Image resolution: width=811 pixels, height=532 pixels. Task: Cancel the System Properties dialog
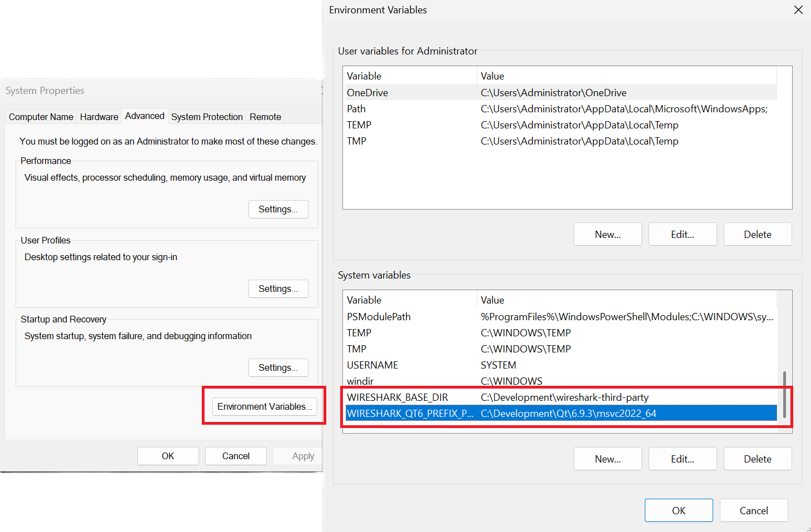tap(236, 456)
